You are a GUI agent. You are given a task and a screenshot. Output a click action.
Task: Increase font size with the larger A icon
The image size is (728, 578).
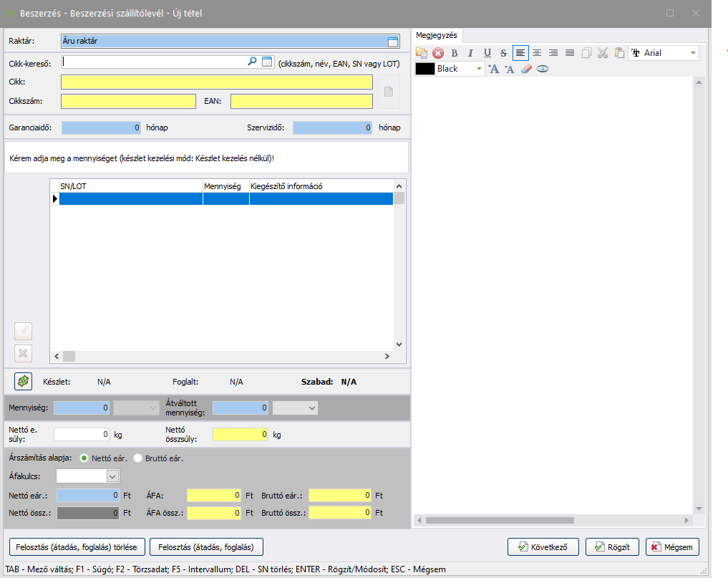[492, 69]
